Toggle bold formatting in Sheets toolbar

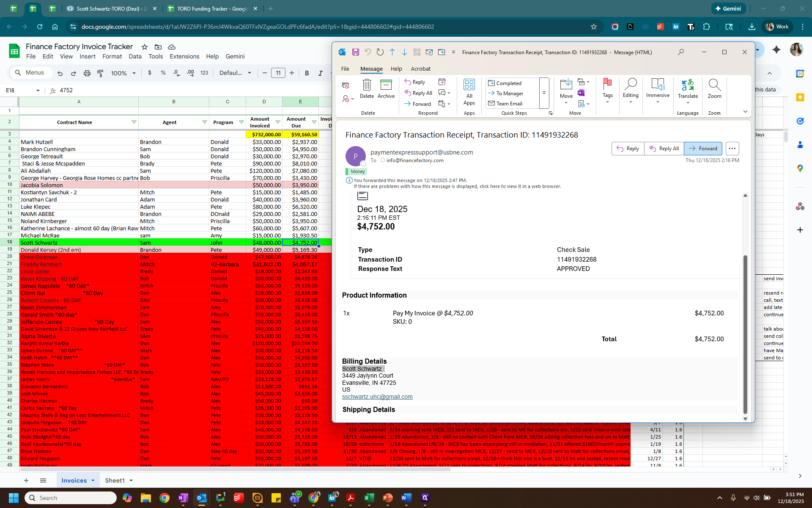click(x=307, y=73)
